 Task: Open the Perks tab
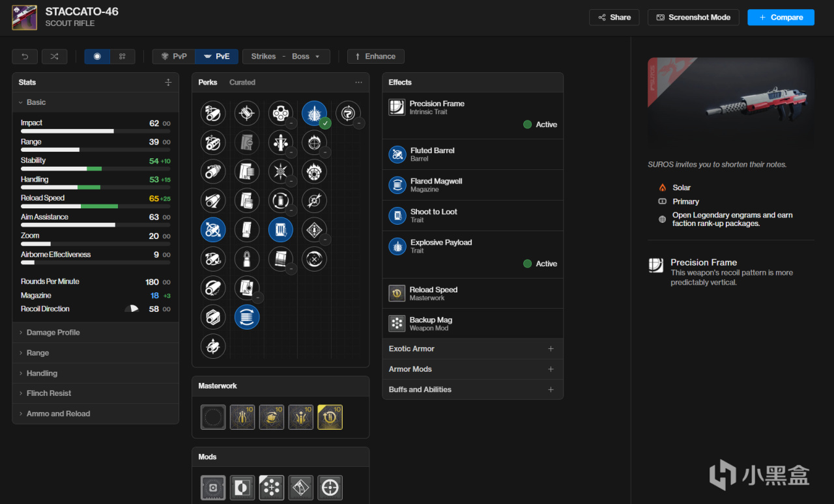pyautogui.click(x=208, y=83)
